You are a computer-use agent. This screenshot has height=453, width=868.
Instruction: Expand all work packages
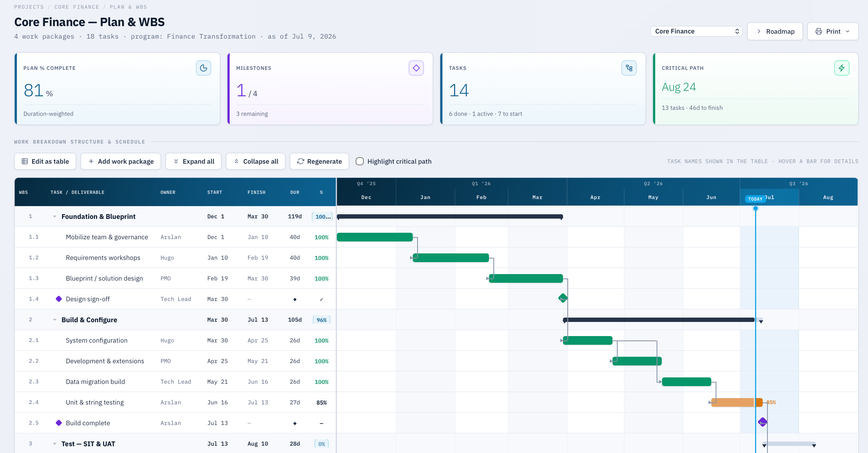pyautogui.click(x=193, y=161)
